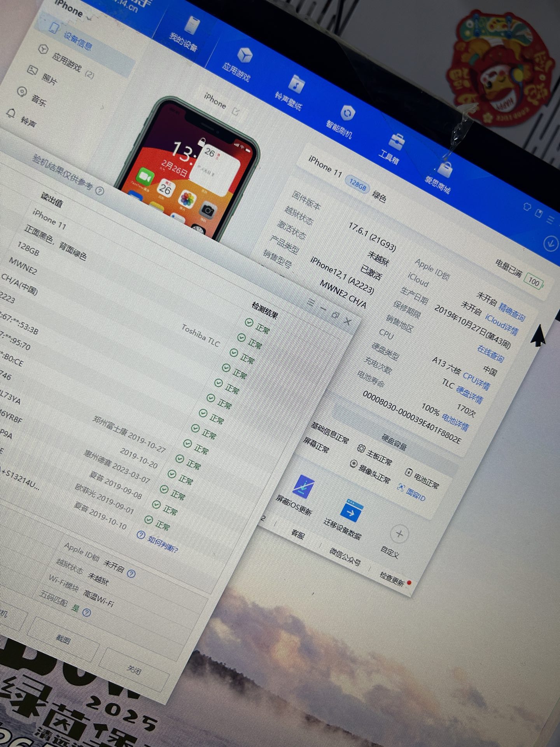Click the 关闭 button in report dialog

(134, 670)
